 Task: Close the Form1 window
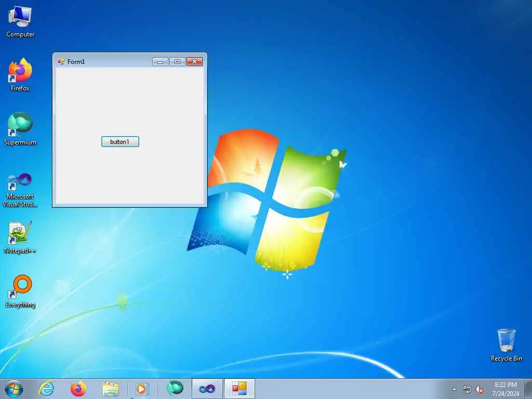(194, 61)
